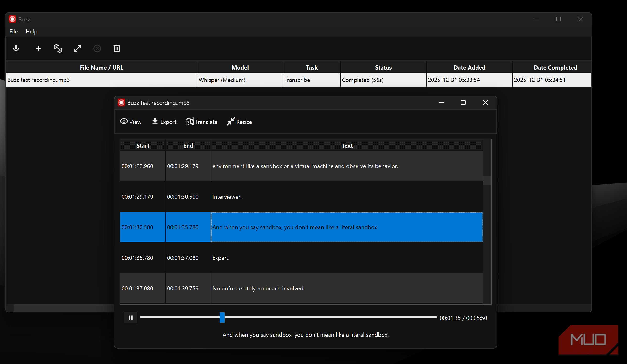Sort by File Name / URL column header
The width and height of the screenshot is (627, 364).
coord(101,67)
